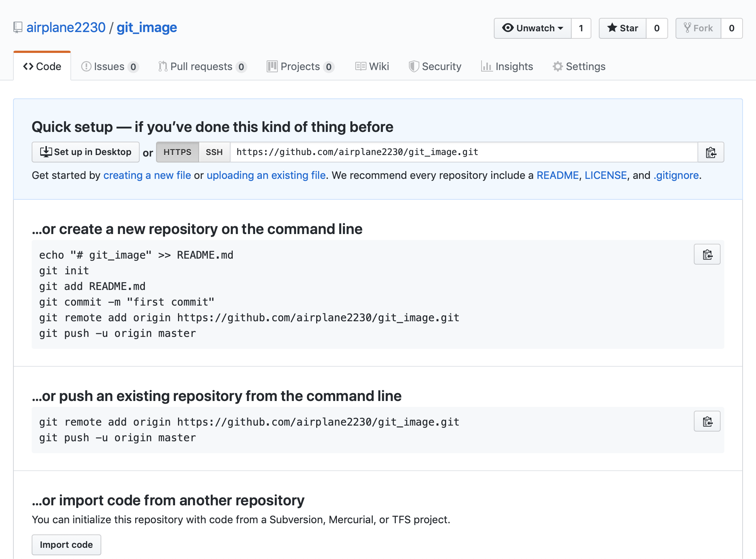Open the README recommendation link
Screen dimensions: 756x559
click(x=558, y=175)
